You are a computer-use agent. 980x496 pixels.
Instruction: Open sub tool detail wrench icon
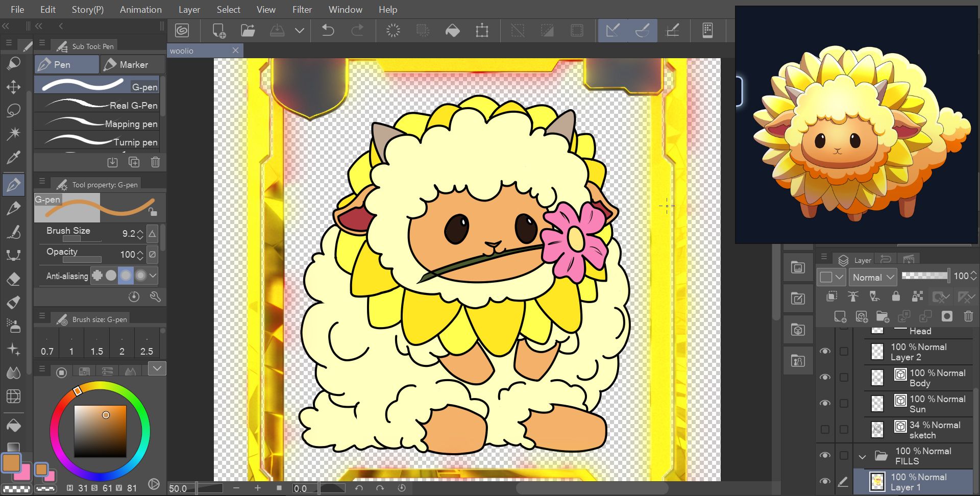[155, 296]
